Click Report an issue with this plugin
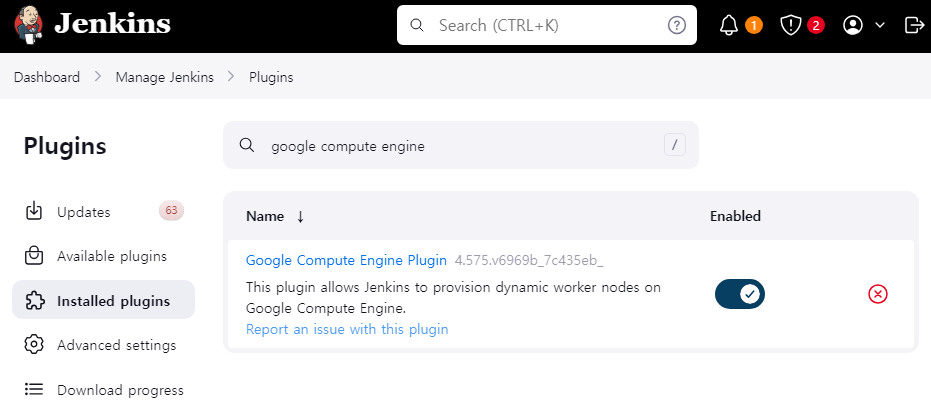The width and height of the screenshot is (931, 408). (347, 329)
